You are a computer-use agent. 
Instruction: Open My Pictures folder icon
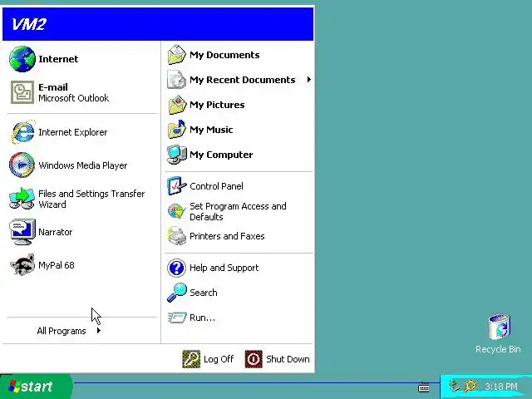tap(177, 105)
